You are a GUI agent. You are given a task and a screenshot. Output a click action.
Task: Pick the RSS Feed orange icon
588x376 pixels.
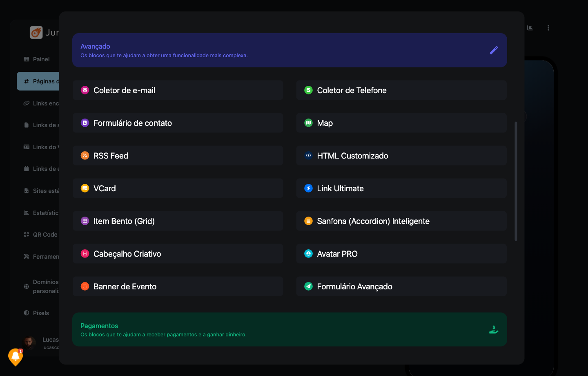point(85,155)
